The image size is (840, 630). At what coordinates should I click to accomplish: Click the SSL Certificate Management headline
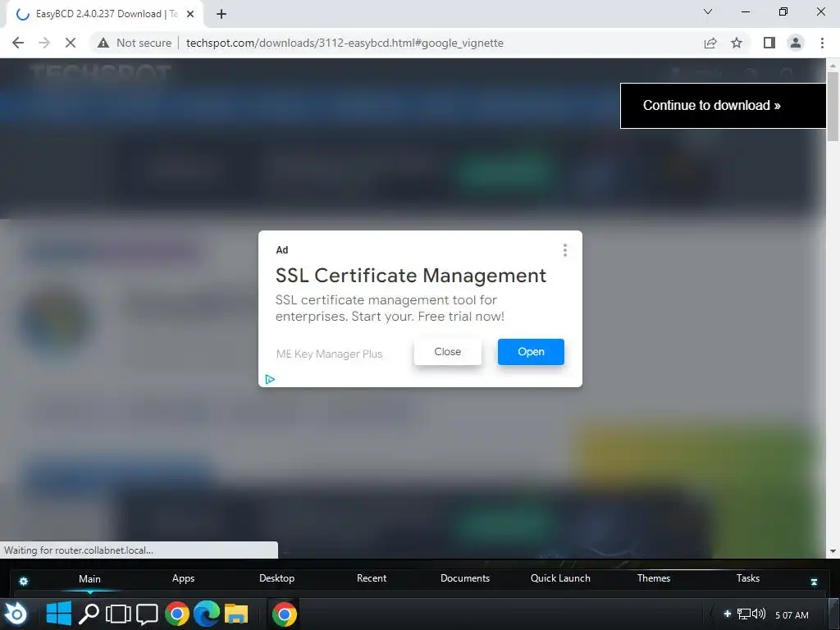click(410, 276)
